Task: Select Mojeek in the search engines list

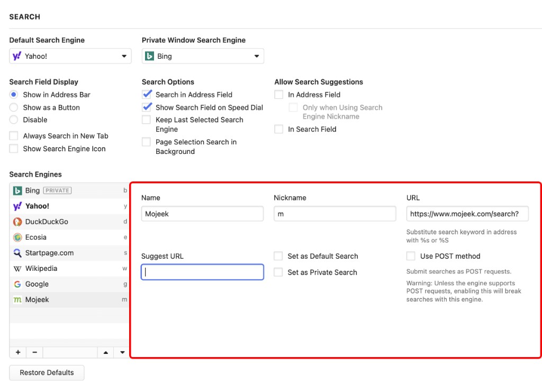Action: [69, 299]
